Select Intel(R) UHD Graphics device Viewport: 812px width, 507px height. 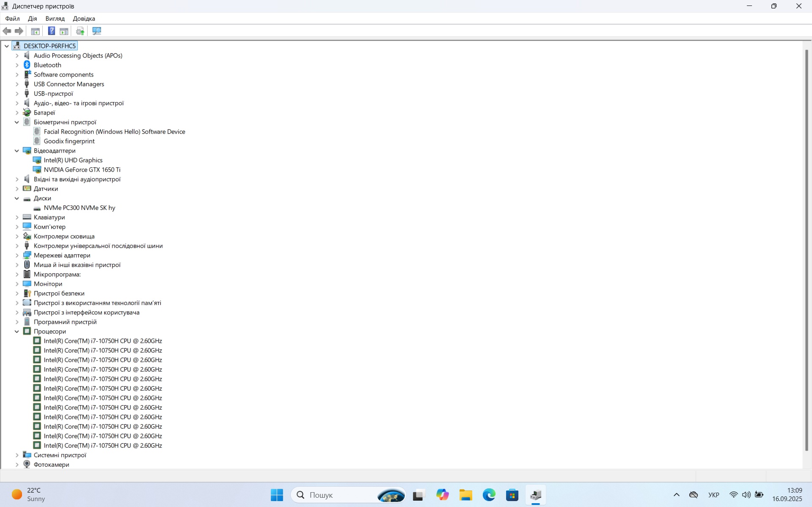(73, 160)
